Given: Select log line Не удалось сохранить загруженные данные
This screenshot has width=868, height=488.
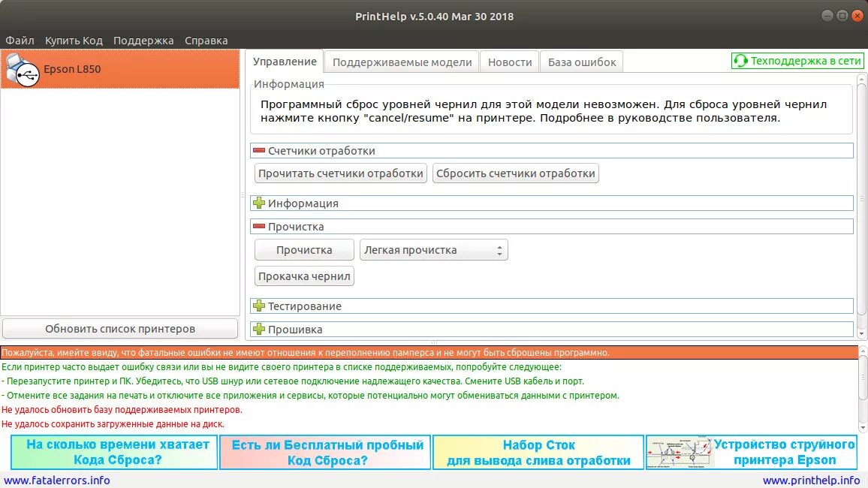Looking at the screenshot, I should [113, 424].
